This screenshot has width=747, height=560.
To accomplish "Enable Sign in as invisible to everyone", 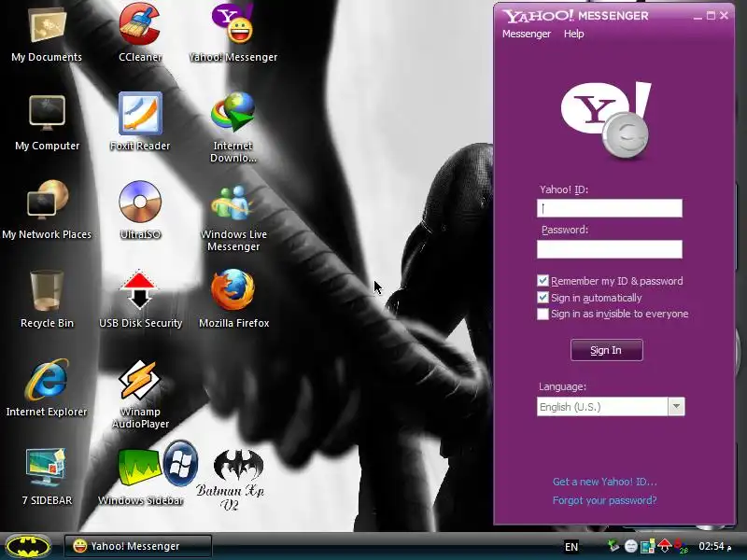I will tap(543, 314).
